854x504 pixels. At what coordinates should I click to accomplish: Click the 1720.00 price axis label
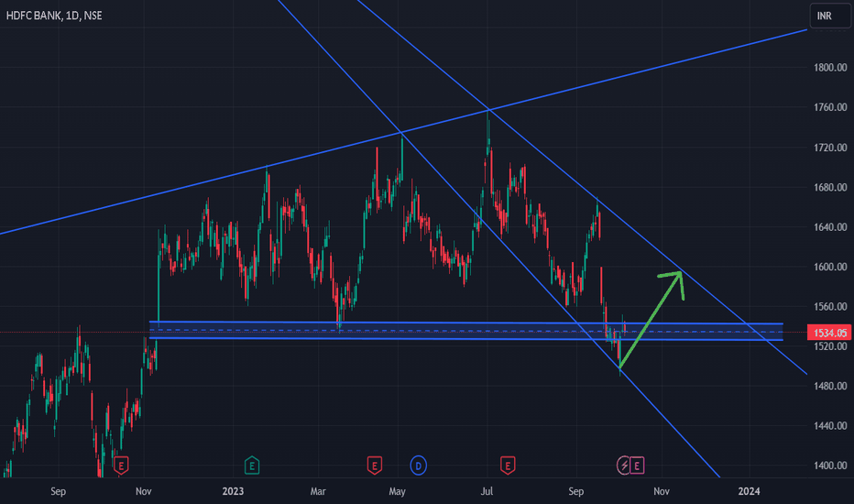[830, 148]
